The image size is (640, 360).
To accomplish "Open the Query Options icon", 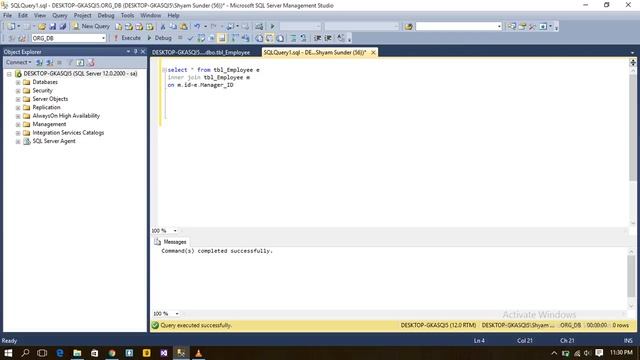I will [212, 38].
